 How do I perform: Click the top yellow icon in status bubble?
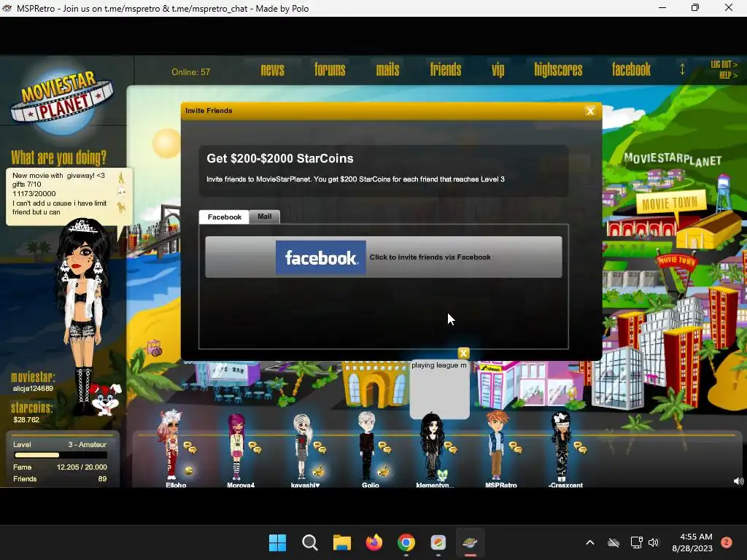[121, 178]
